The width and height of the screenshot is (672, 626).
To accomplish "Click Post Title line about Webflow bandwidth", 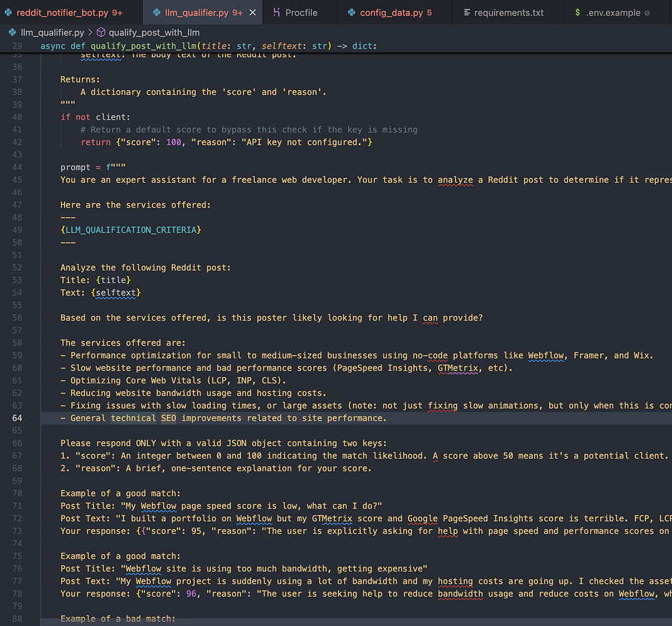I will coord(244,569).
